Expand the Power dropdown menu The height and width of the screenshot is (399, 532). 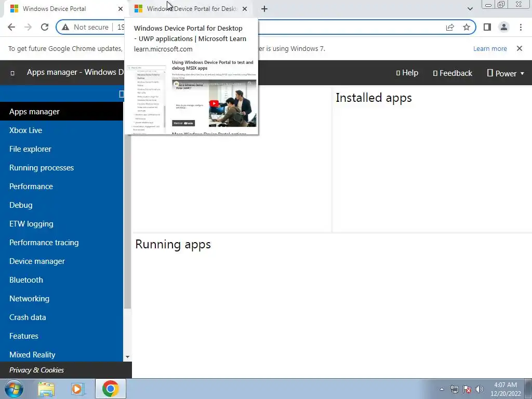click(x=506, y=73)
